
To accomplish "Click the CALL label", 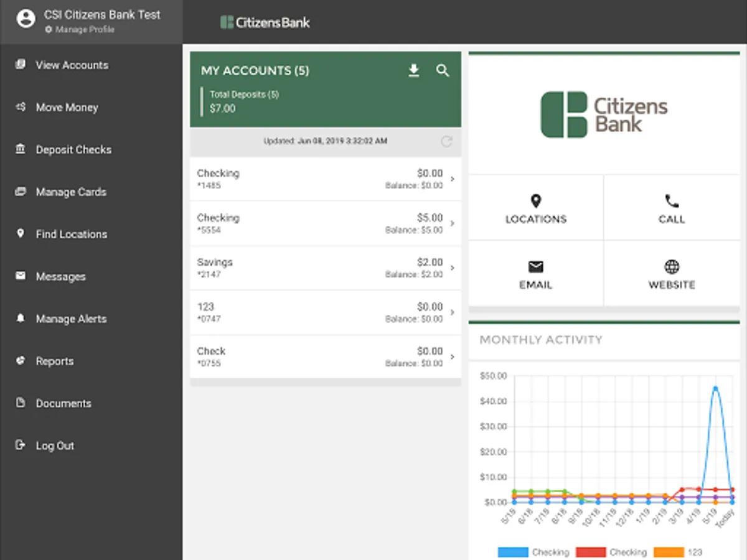I will click(x=672, y=219).
